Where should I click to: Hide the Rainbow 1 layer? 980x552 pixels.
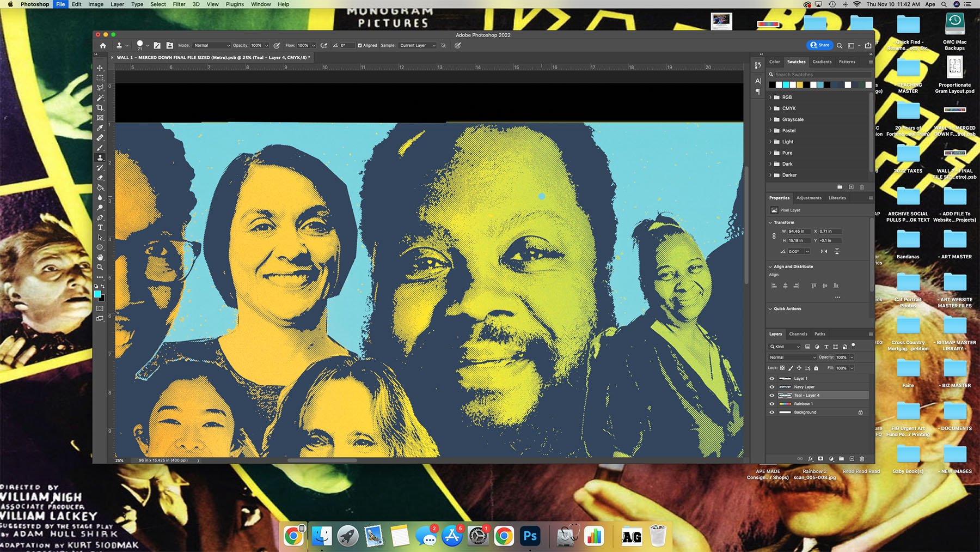tap(771, 404)
